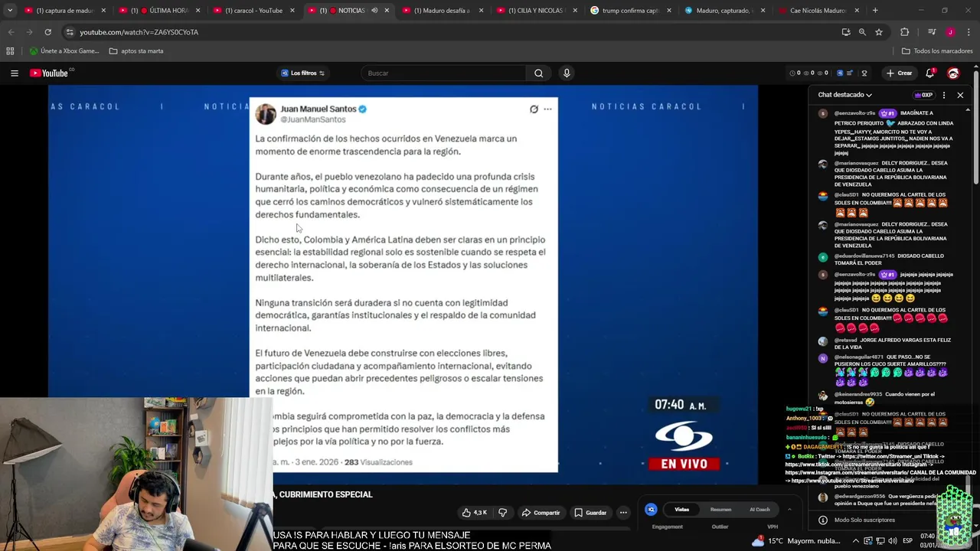Open the apps grid in bookmarks bar
980x551 pixels.
10,51
